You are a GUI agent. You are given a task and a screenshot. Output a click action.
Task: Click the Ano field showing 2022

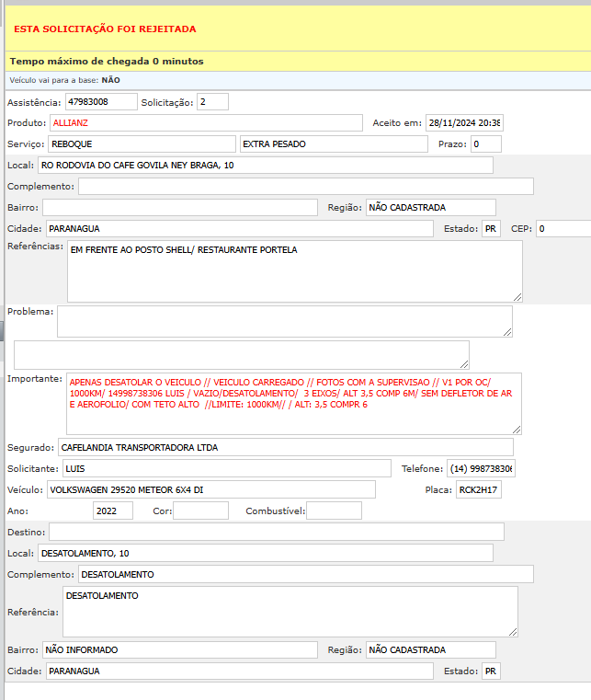coord(113,511)
